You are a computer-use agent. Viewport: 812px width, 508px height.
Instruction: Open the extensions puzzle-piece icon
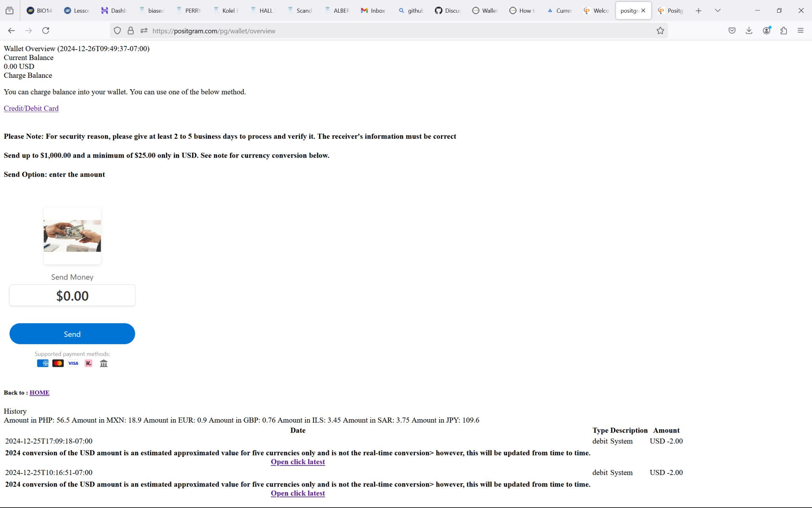pyautogui.click(x=783, y=31)
